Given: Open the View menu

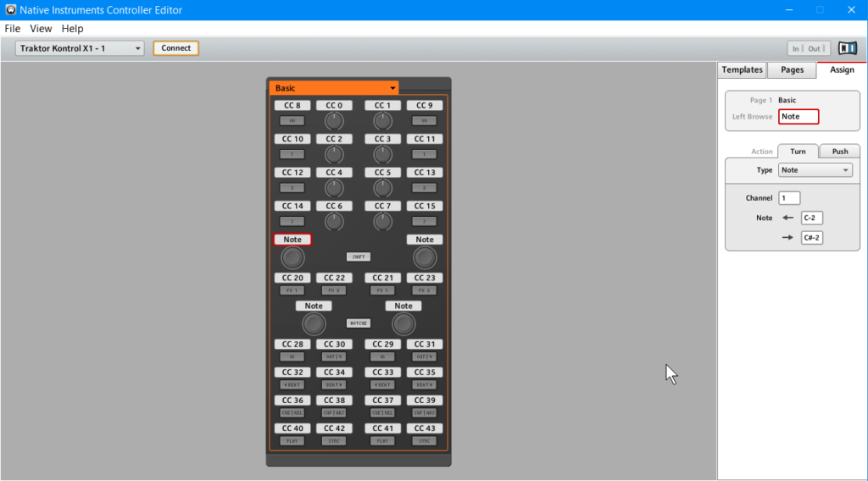Looking at the screenshot, I should tap(41, 29).
